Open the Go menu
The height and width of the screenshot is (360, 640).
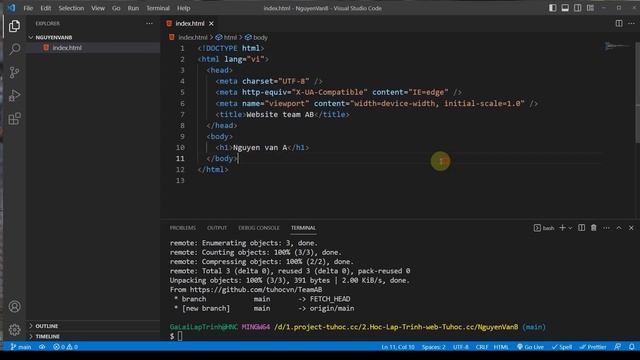(116, 8)
